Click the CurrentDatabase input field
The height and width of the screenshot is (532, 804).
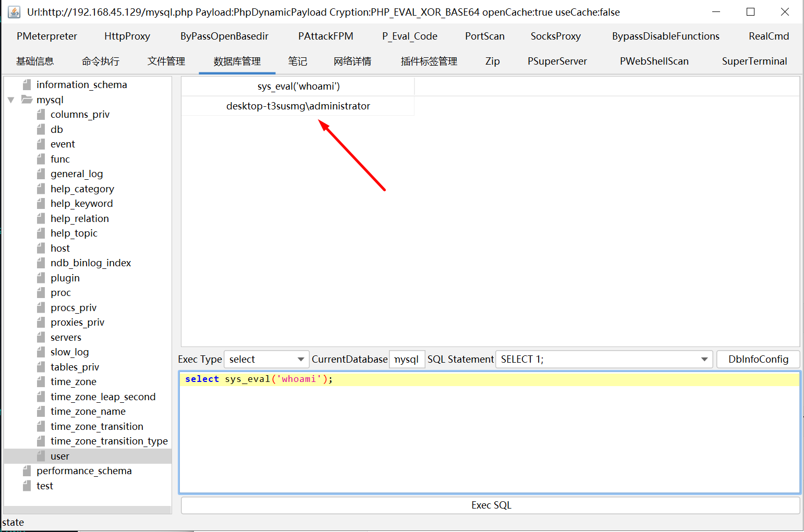point(407,359)
